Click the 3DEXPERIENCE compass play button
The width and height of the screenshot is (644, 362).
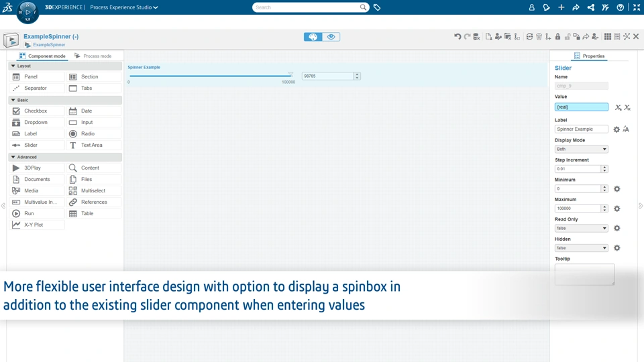(28, 12)
